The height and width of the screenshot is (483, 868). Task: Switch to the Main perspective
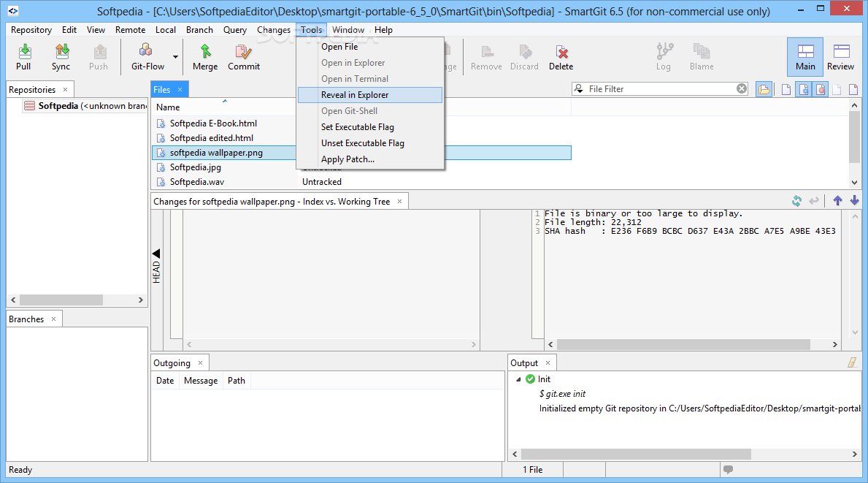pos(805,57)
